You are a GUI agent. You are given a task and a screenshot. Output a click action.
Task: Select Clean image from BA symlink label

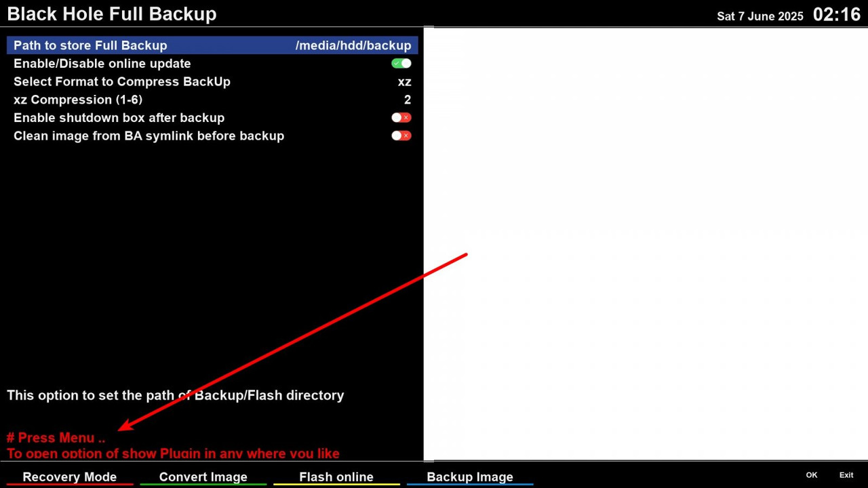click(x=149, y=136)
